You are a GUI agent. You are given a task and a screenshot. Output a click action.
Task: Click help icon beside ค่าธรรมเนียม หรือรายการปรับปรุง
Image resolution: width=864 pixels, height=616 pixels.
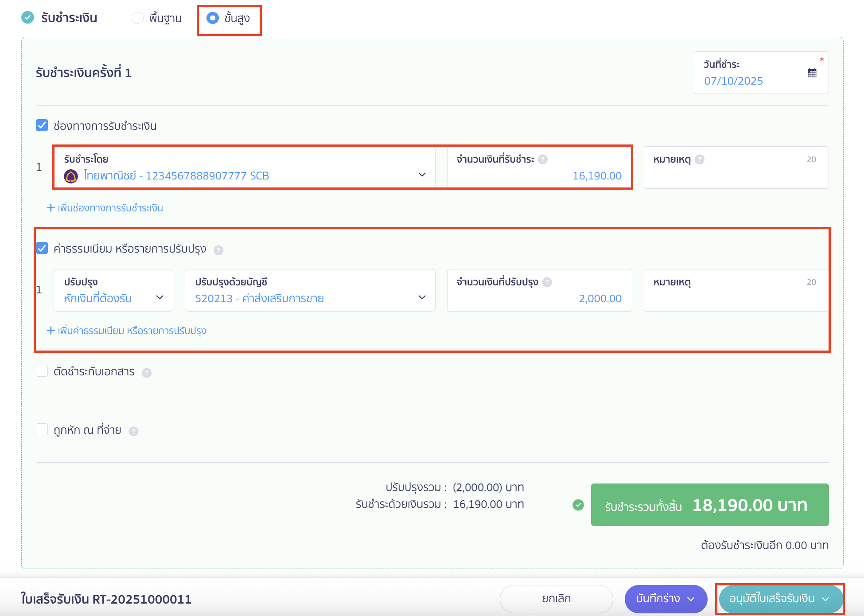pyautogui.click(x=218, y=250)
